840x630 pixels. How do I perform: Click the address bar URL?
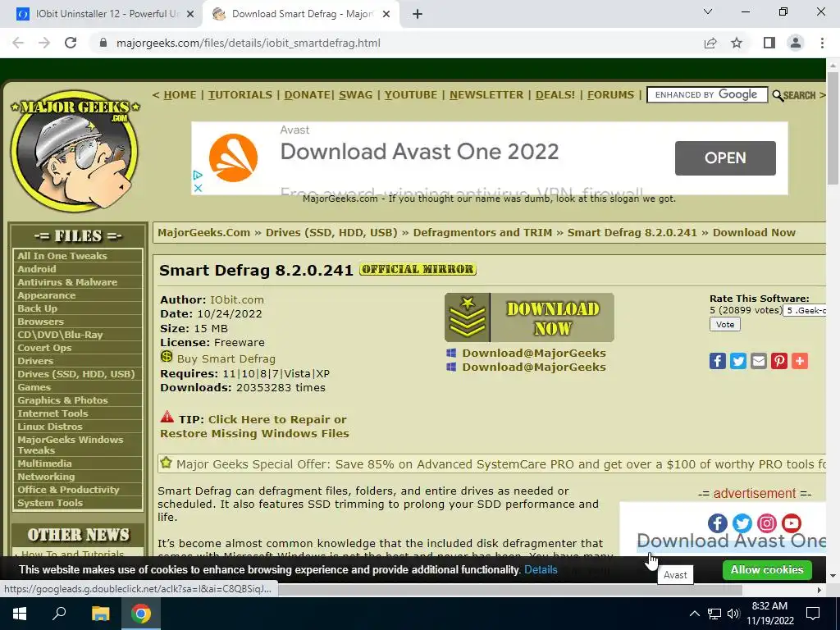point(248,43)
